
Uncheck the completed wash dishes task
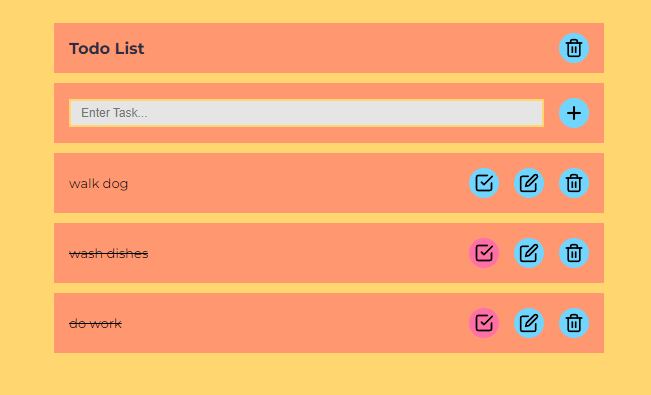(484, 253)
